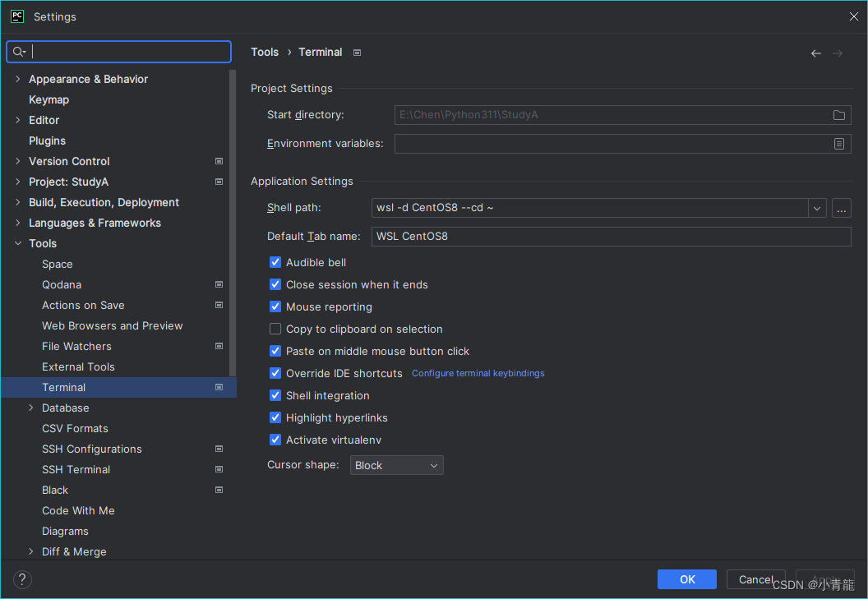Expand the Diff & Merge node

(x=31, y=551)
